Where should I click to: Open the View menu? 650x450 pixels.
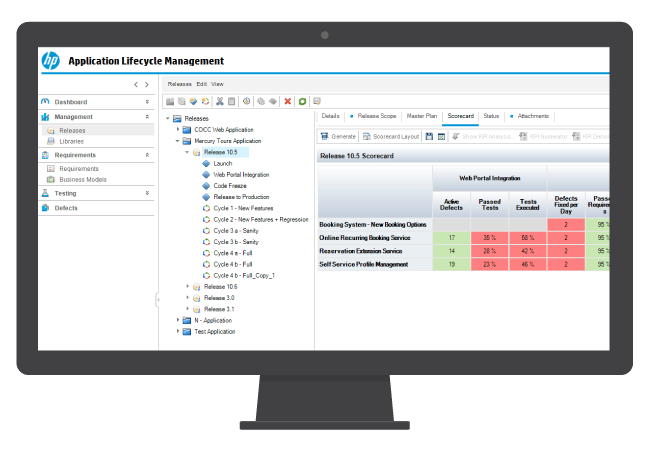pos(217,84)
